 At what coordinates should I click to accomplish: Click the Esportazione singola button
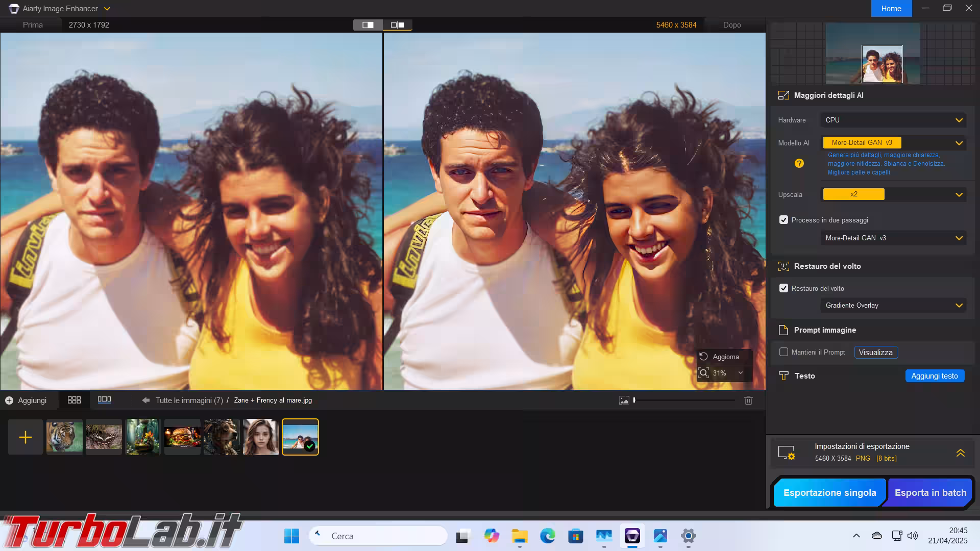(x=829, y=493)
